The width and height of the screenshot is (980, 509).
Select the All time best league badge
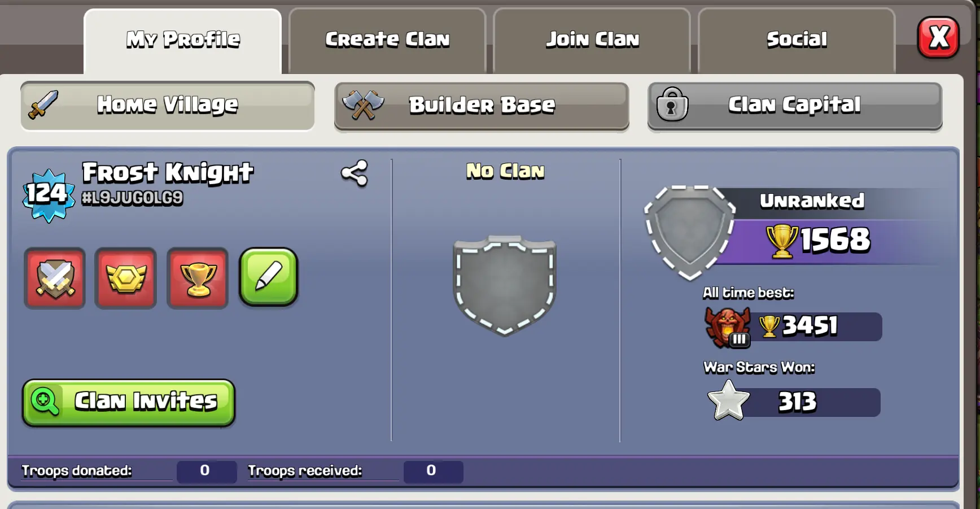[728, 327]
